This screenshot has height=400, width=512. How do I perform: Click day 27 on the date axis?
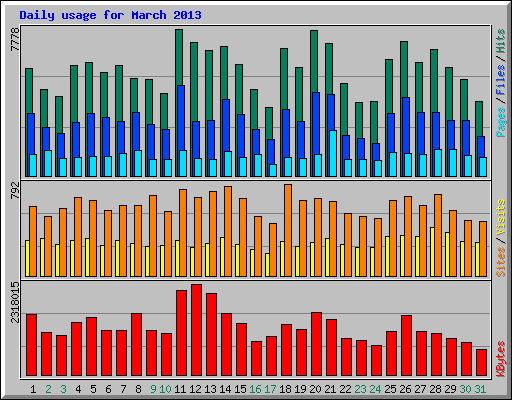pos(420,389)
